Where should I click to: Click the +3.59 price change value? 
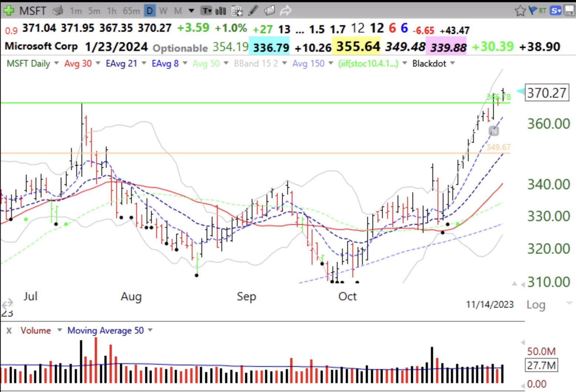[193, 28]
